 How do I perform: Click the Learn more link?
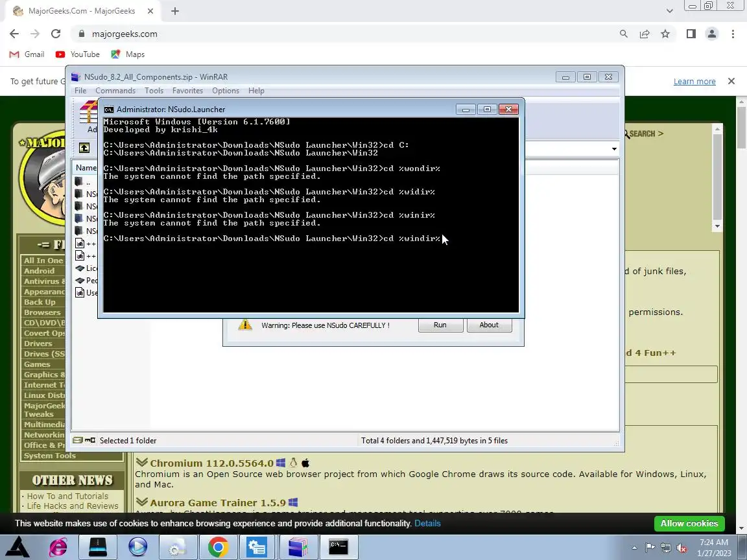click(x=694, y=82)
